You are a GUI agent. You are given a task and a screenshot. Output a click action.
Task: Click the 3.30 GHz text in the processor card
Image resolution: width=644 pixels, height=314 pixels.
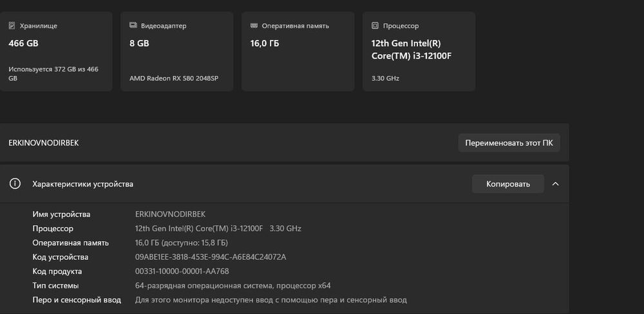385,78
